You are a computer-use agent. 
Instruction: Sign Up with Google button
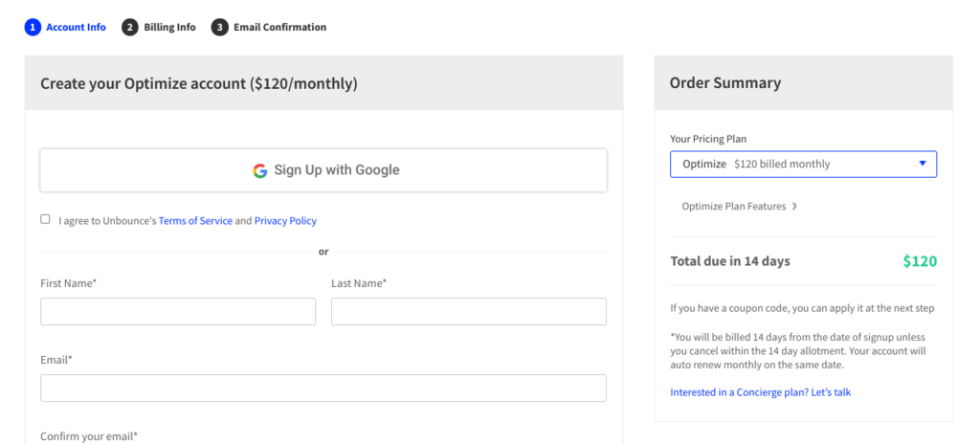click(x=323, y=170)
